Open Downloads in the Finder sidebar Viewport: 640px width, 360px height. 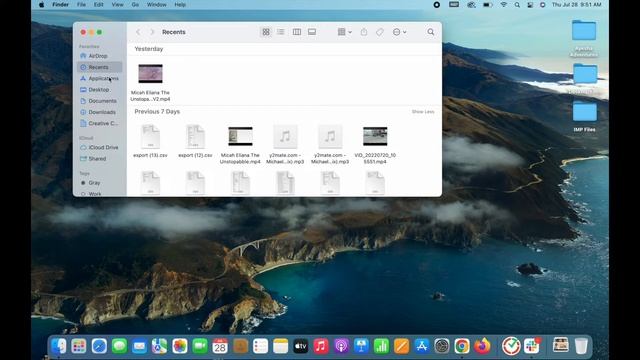pos(99,112)
